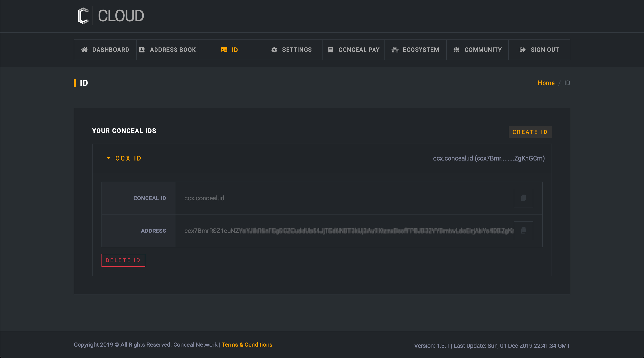Open the Terms & Conditions link
Image resolution: width=644 pixels, height=358 pixels.
[247, 345]
